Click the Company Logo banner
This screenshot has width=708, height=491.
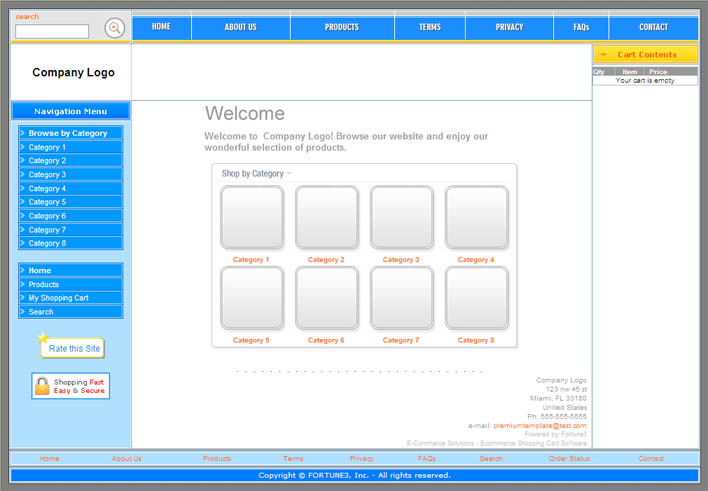pos(73,73)
